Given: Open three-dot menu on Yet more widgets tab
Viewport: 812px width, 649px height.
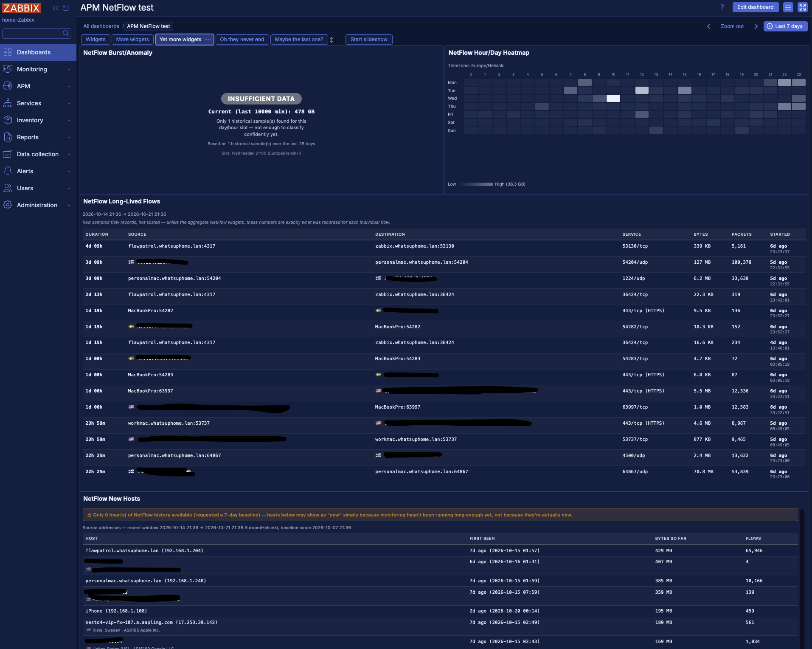Looking at the screenshot, I should click(x=208, y=40).
